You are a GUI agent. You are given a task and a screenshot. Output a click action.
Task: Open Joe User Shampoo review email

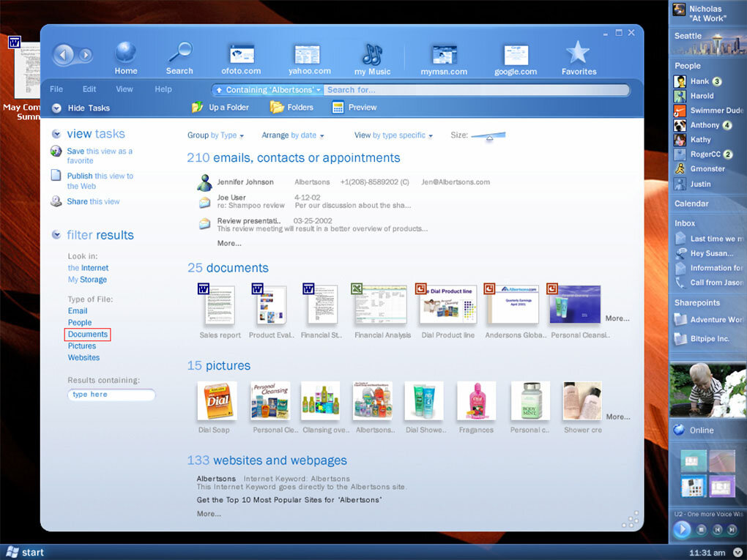click(x=305, y=201)
